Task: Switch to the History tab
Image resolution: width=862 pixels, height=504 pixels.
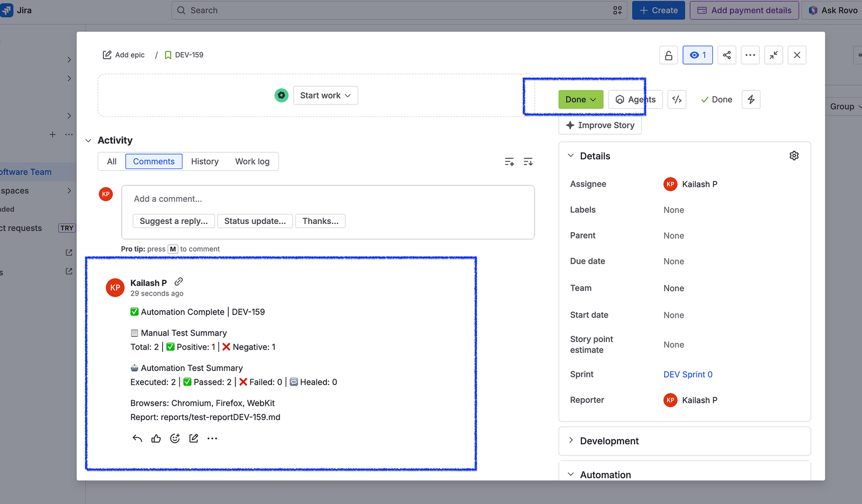Action: point(205,162)
